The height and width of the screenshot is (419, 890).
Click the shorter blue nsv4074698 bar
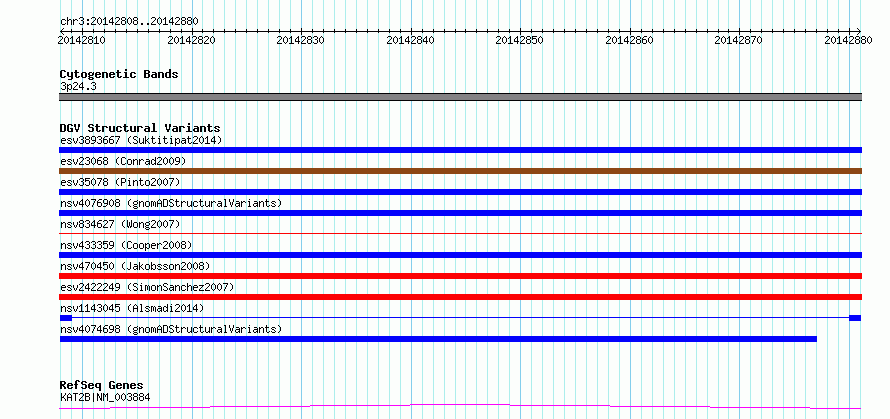(438, 339)
